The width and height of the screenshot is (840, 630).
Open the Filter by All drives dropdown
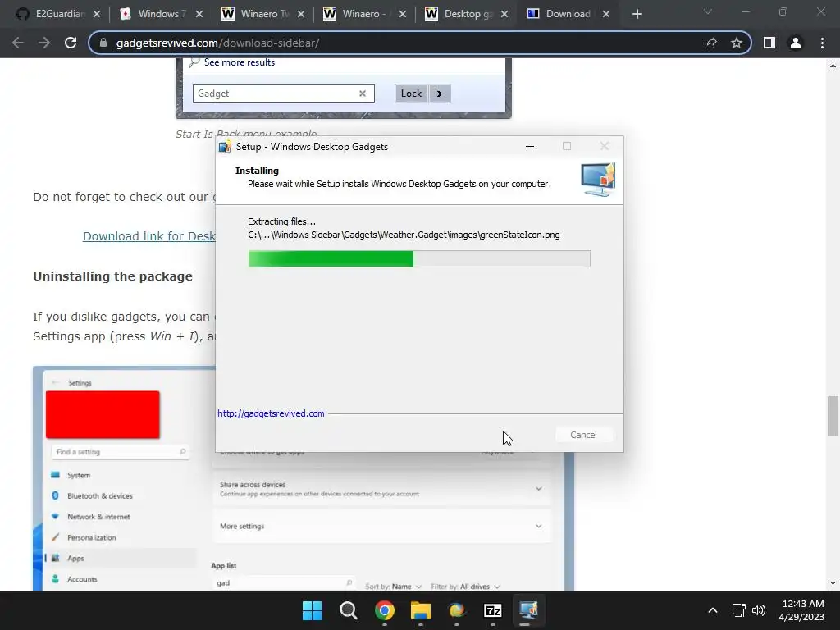[466, 587]
